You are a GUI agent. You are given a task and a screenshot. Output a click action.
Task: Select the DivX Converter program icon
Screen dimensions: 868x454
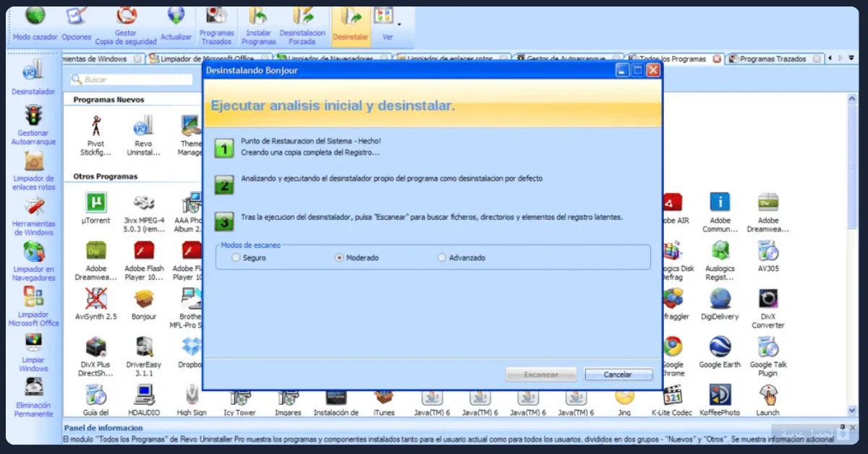767,309
